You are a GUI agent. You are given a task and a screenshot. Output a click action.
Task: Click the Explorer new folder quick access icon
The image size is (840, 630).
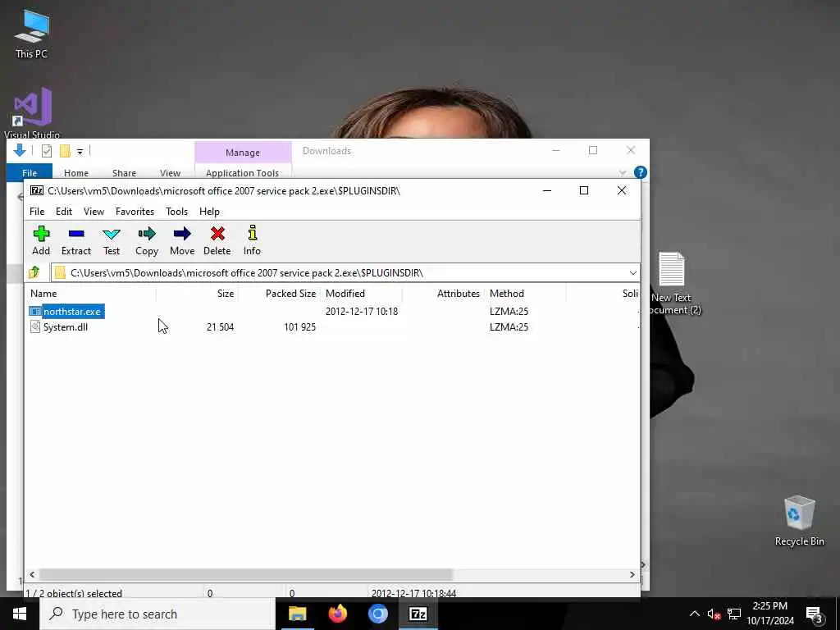click(65, 151)
